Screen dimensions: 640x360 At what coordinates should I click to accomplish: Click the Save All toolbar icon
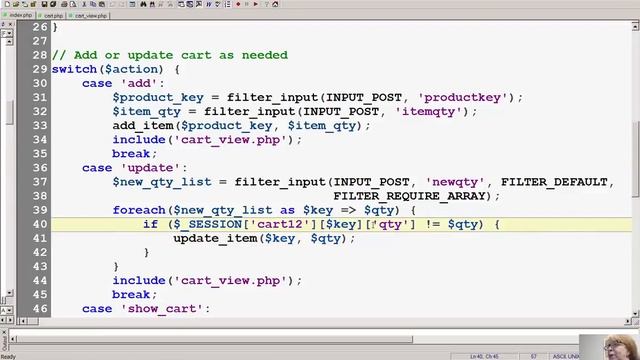tap(53, 4)
